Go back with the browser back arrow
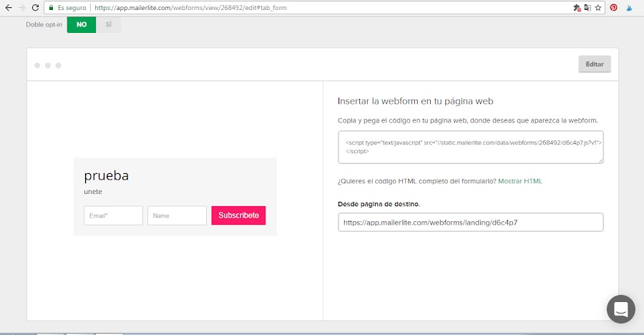644x335 pixels. 8,8
